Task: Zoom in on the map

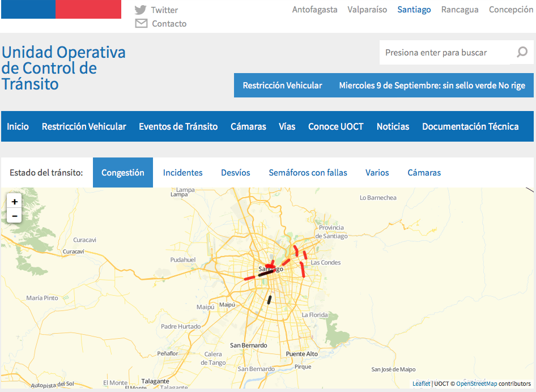Action: pos(14,202)
